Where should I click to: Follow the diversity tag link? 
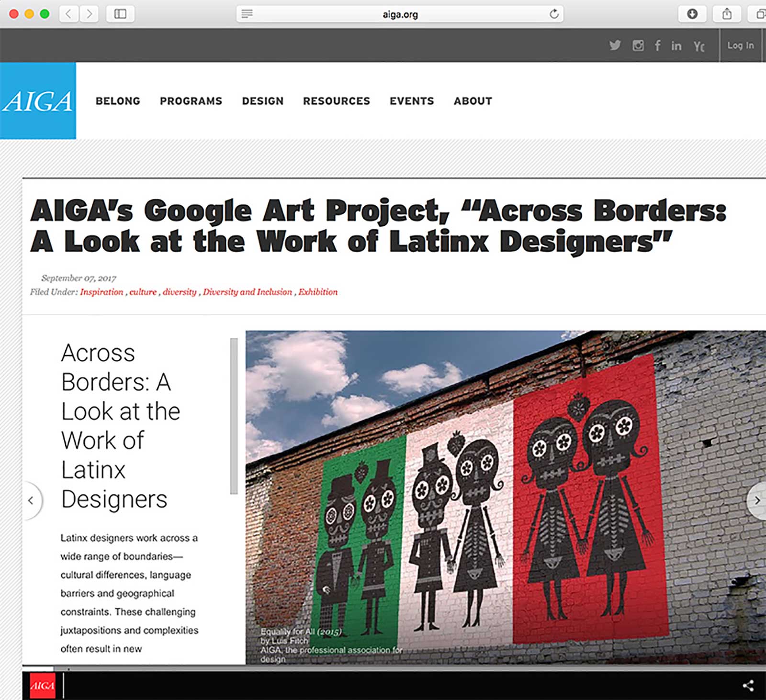[x=180, y=292]
